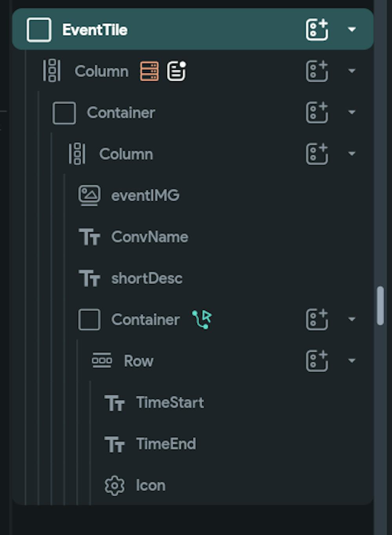Collapse the Row node arrow
Screen dimensions: 392x535
coord(352,361)
